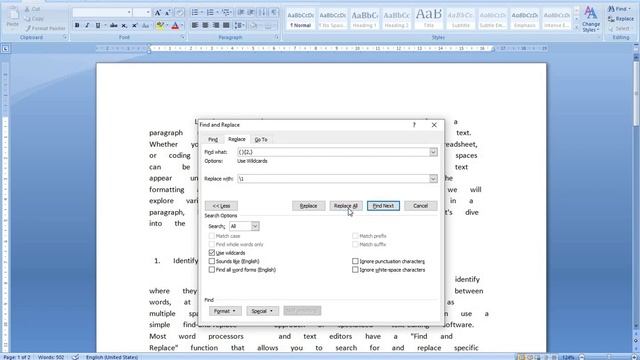Image resolution: width=640 pixels, height=360 pixels.
Task: Apply the Heading 1 style
Action: coord(364,19)
